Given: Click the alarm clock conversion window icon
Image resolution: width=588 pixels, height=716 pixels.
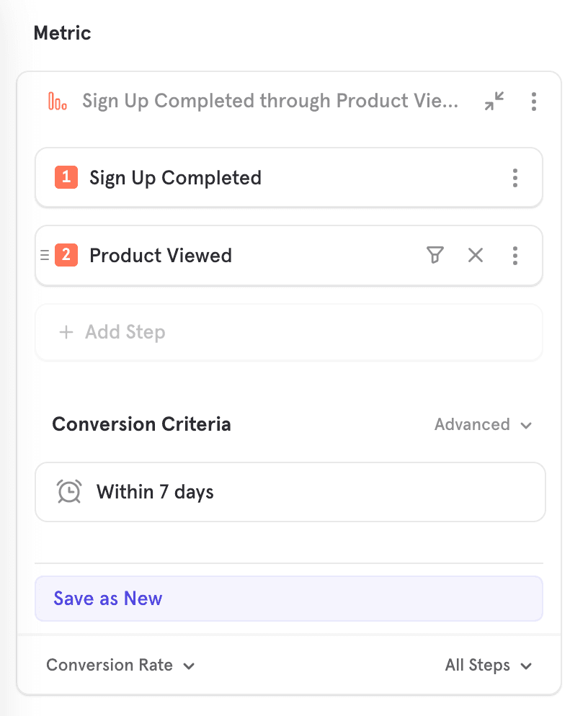Looking at the screenshot, I should tap(69, 492).
